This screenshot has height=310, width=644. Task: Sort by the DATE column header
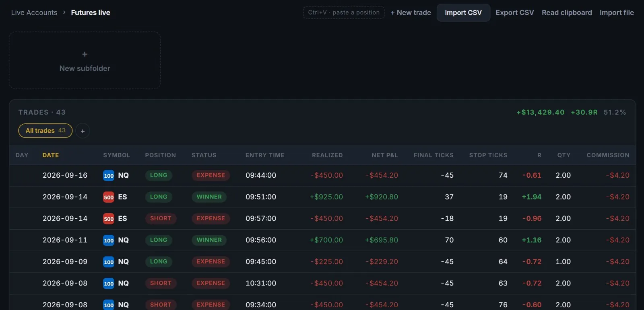tap(51, 155)
